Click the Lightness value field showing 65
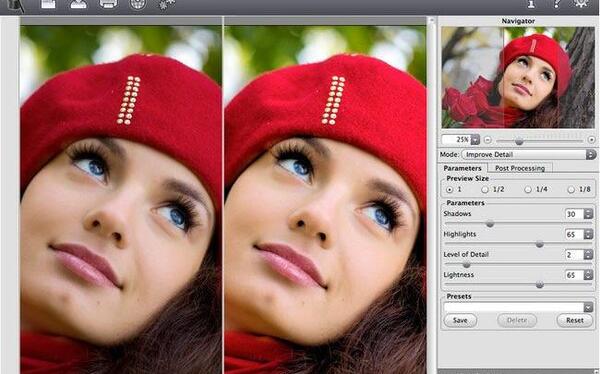The height and width of the screenshot is (374, 600). coord(574,275)
